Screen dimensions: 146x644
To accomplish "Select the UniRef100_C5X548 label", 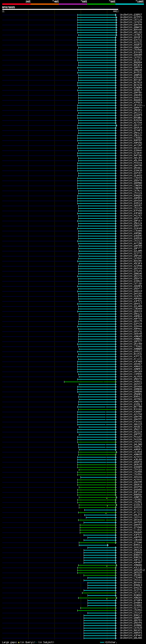I will point(131,50).
